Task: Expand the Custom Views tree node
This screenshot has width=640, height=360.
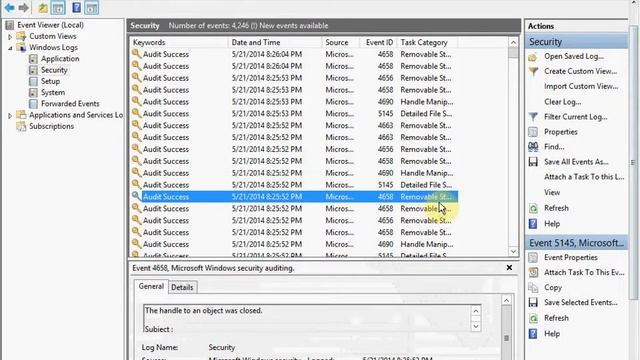Action: [10, 37]
